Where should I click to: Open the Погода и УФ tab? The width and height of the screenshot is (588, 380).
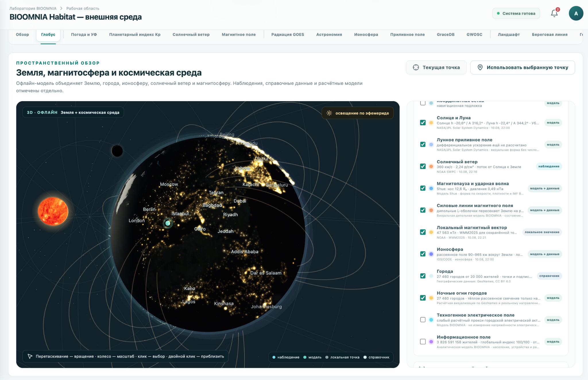click(84, 34)
